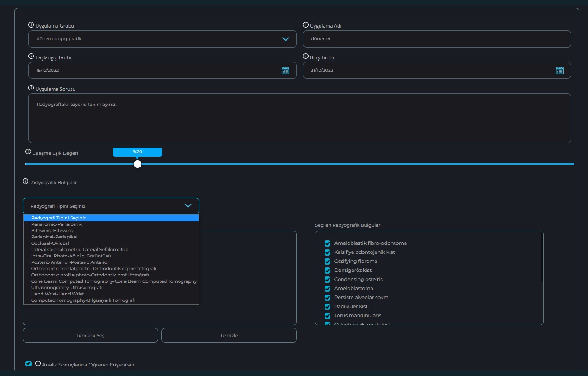The image size is (588, 376).
Task: Select Cone Beam Computed Tomography option
Action: [x=111, y=281]
